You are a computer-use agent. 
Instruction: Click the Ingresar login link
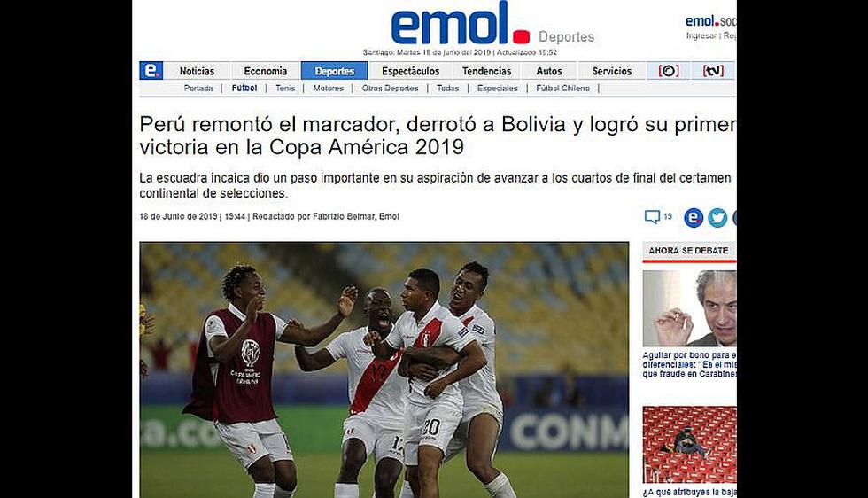coord(701,35)
